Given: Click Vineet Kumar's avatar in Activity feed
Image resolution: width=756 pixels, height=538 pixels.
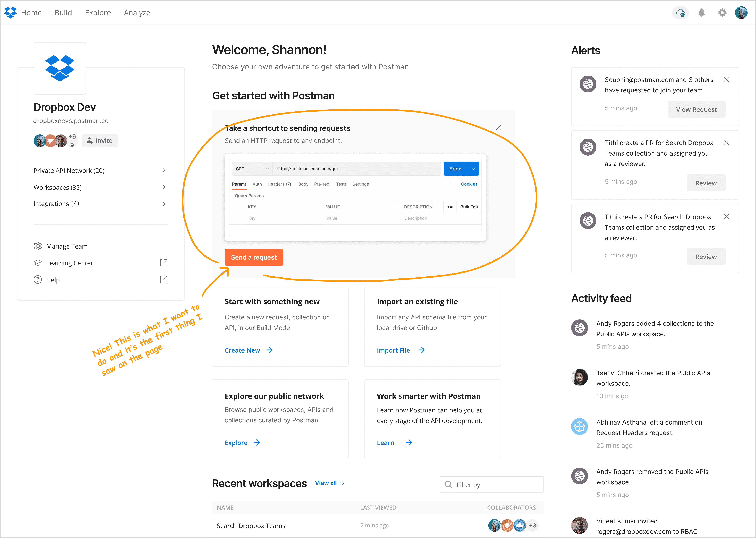Looking at the screenshot, I should (x=580, y=525).
